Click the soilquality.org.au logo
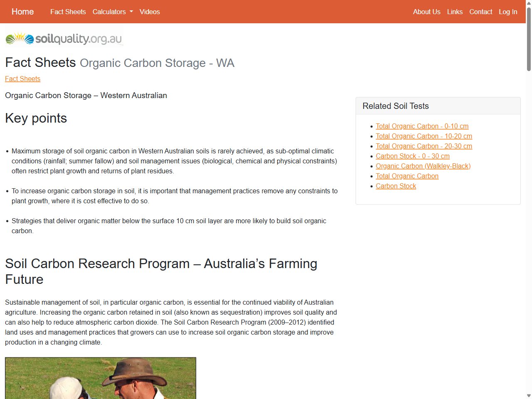The width and height of the screenshot is (532, 399). coord(63,38)
